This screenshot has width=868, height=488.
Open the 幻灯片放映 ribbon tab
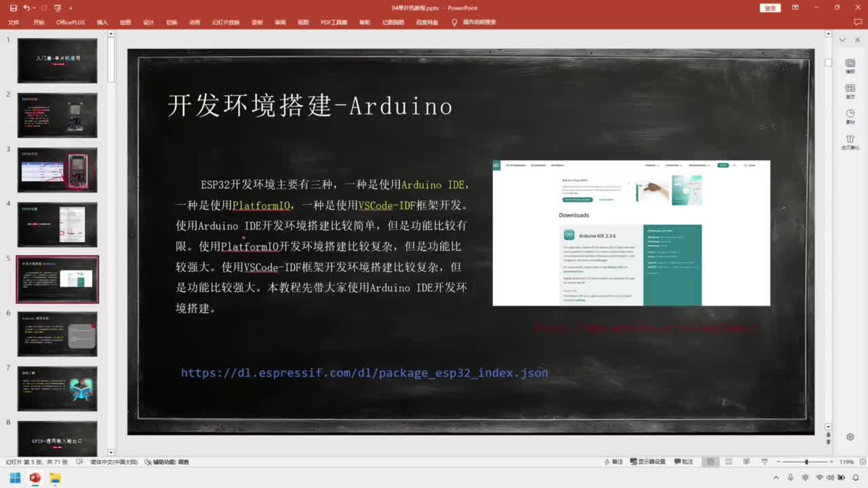pos(226,22)
